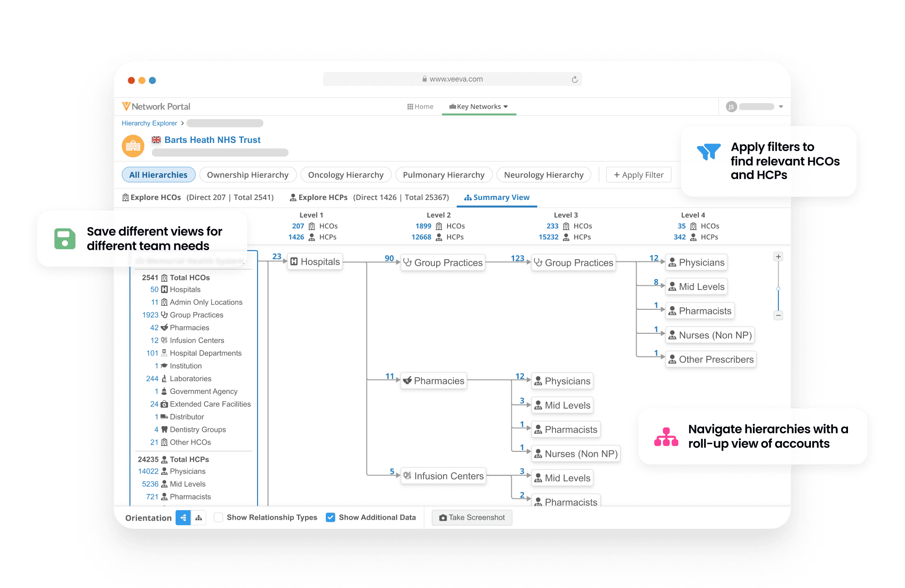
Task: Click the UK flag icon beside Barts Heath
Action: (156, 140)
